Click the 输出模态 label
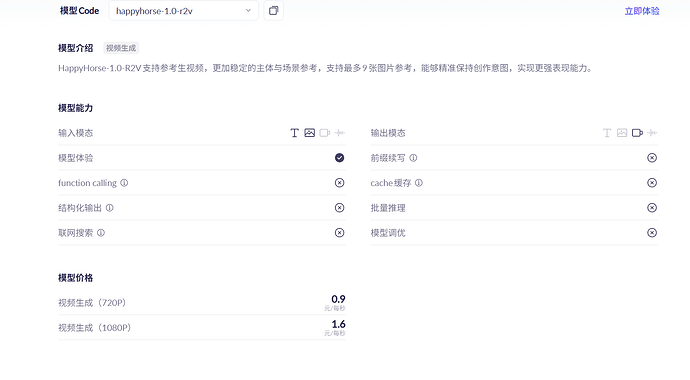Viewport: 690px width, 380px height. point(388,133)
